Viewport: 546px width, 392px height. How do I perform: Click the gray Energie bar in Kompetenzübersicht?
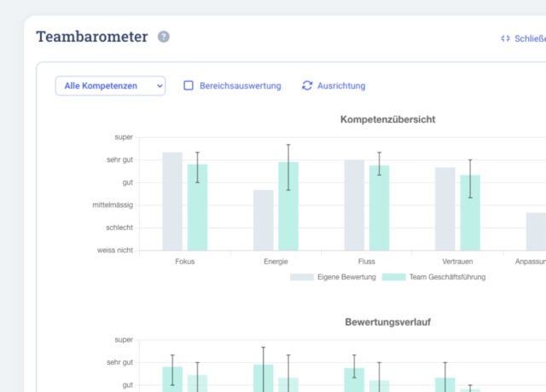pos(264,220)
